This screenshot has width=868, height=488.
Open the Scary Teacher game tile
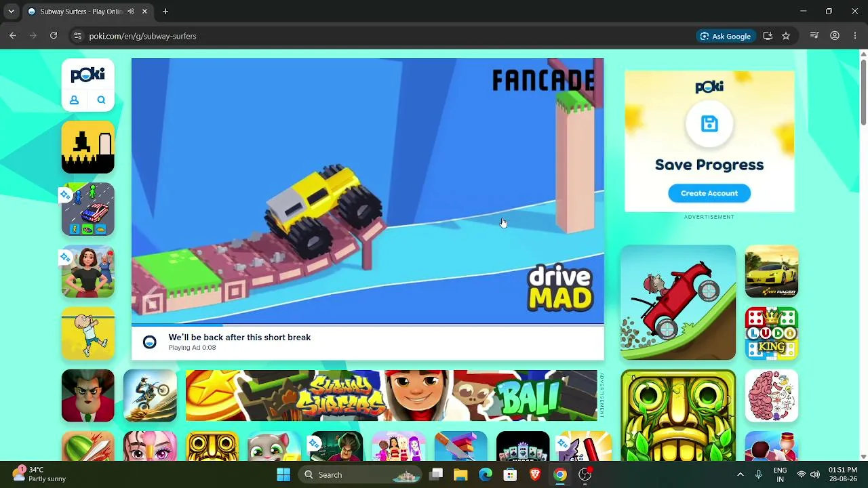(x=88, y=396)
